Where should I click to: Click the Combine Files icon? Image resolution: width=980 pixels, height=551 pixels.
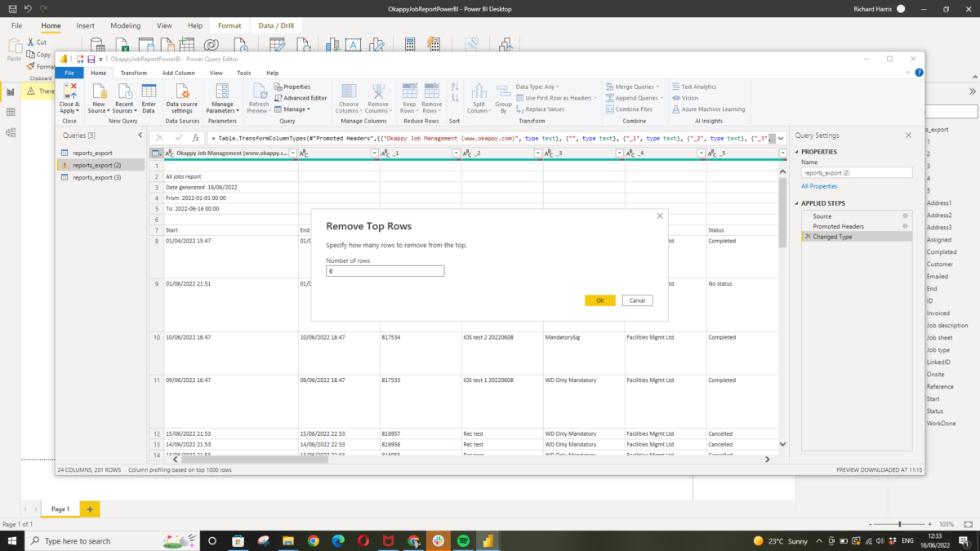(x=630, y=109)
